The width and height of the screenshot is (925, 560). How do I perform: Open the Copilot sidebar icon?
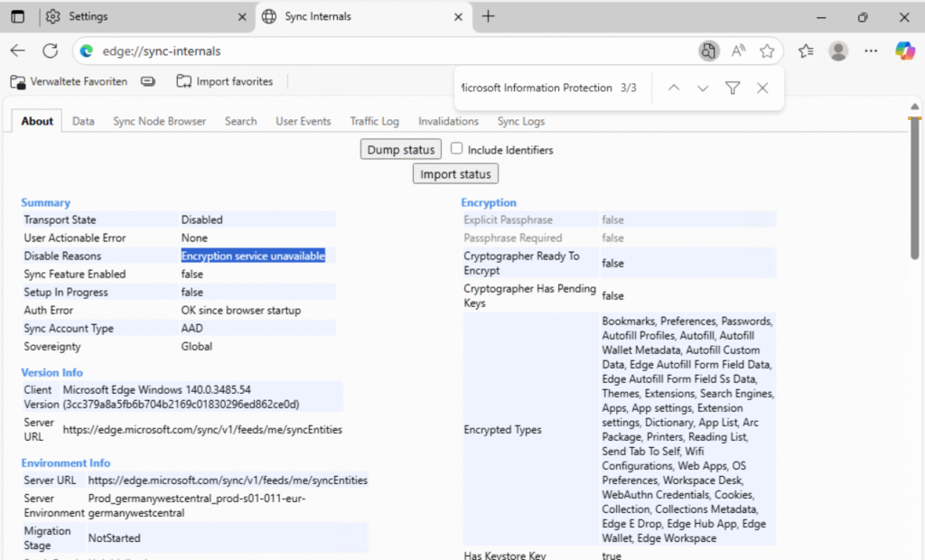[904, 51]
